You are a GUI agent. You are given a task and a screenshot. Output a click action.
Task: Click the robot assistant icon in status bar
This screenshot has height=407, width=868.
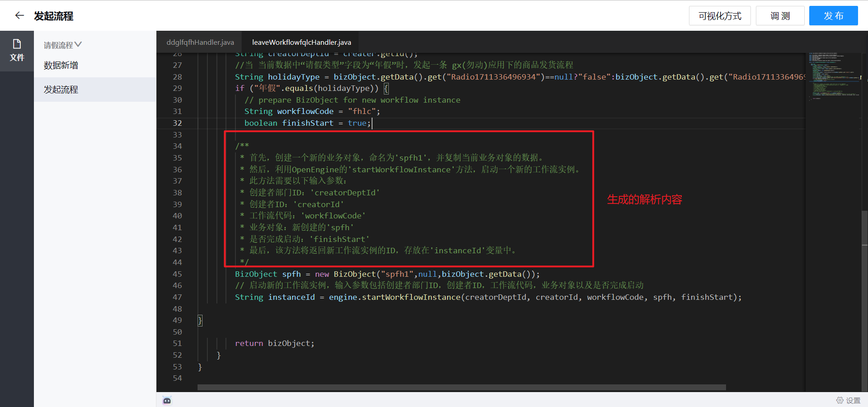[167, 401]
